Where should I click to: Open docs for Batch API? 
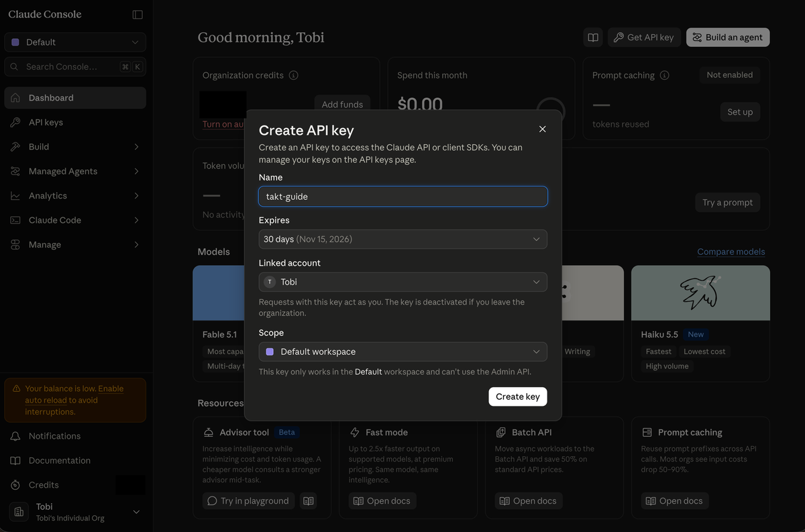pos(529,501)
